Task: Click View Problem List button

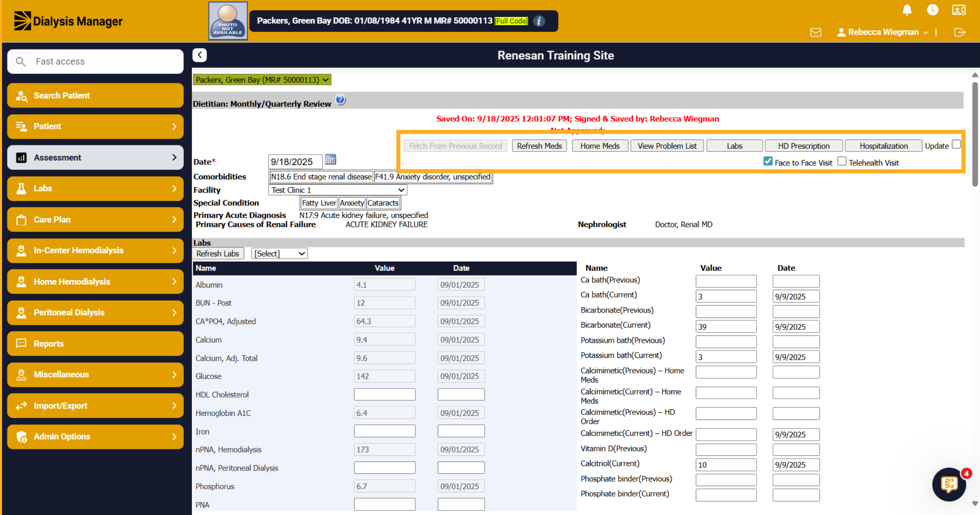Action: (667, 146)
